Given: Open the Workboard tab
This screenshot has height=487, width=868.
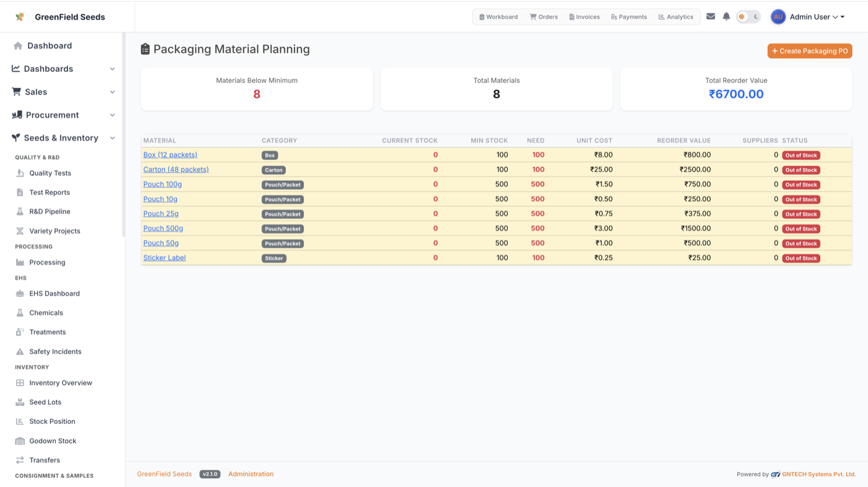Looking at the screenshot, I should pyautogui.click(x=498, y=17).
